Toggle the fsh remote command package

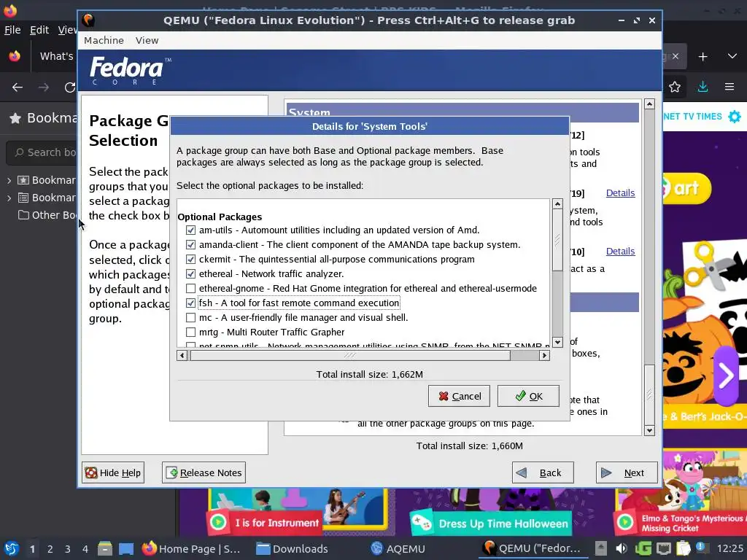click(x=190, y=303)
